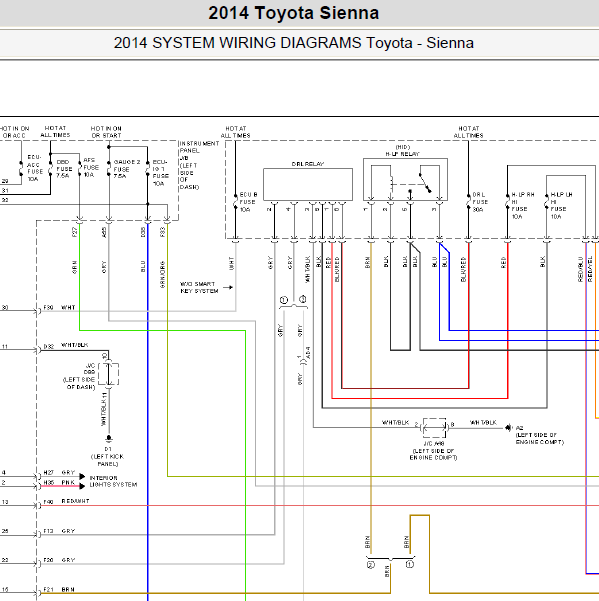Click the "A2 (LEFT SIDE OF ENGINE COMPT)" ground label
Image resolution: width=599 pixels, height=601 pixels.
[x=540, y=435]
